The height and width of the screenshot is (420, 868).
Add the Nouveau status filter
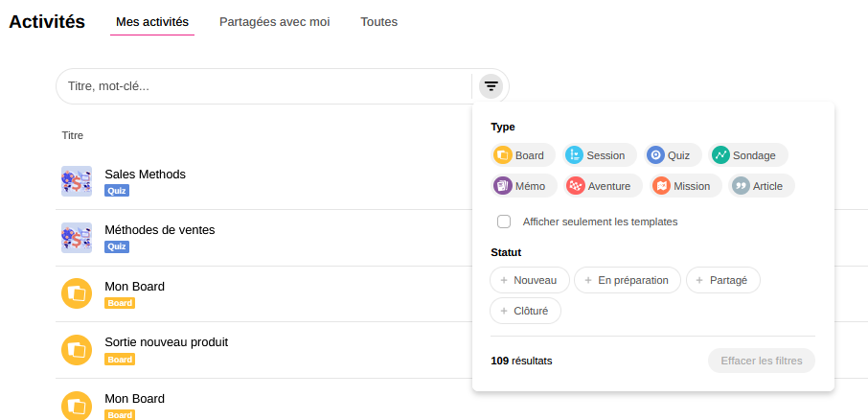click(x=530, y=280)
